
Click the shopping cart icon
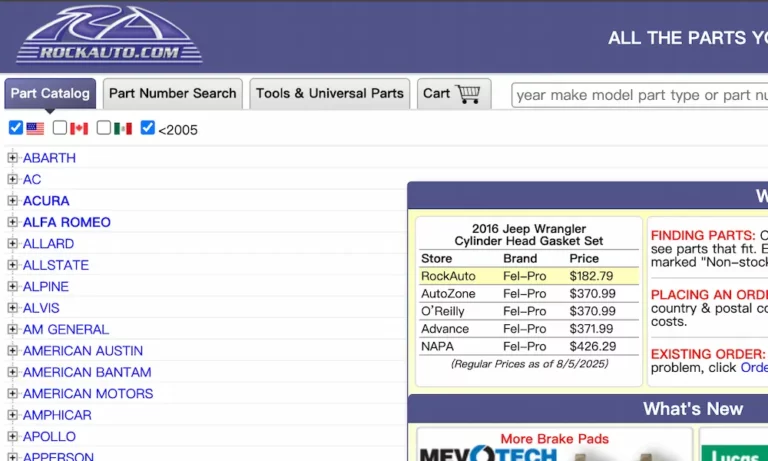click(468, 94)
